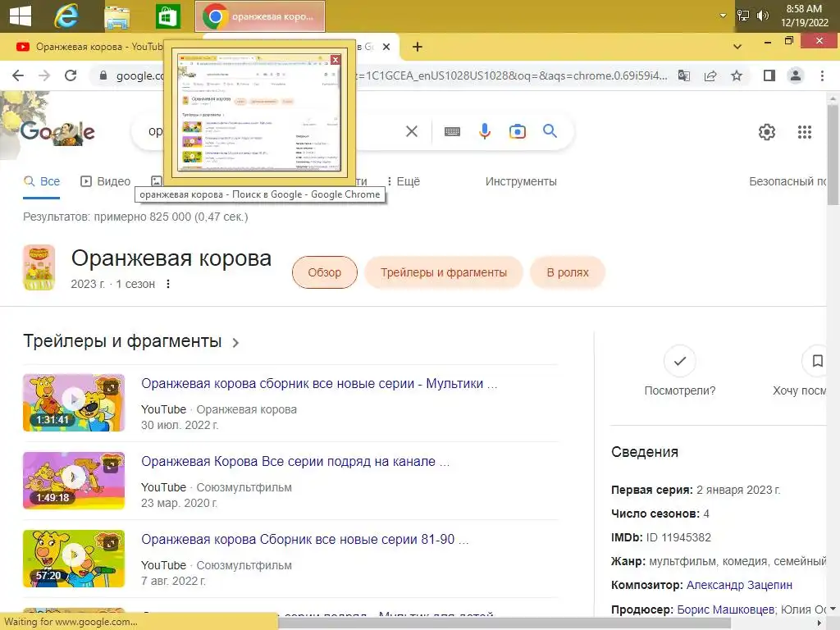Open the Инструменты search tools
The image size is (840, 630).
[x=521, y=181]
